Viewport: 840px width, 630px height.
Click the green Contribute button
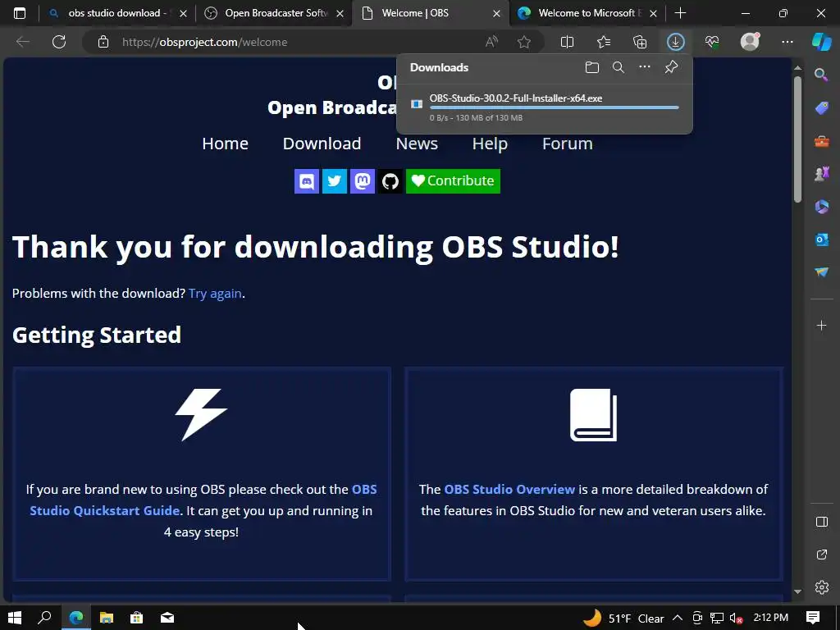[453, 181]
